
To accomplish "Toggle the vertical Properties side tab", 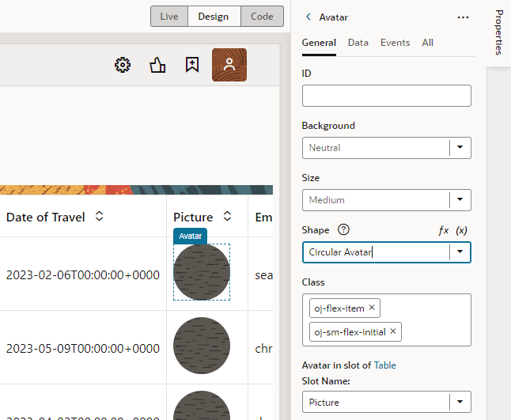I will pyautogui.click(x=499, y=32).
